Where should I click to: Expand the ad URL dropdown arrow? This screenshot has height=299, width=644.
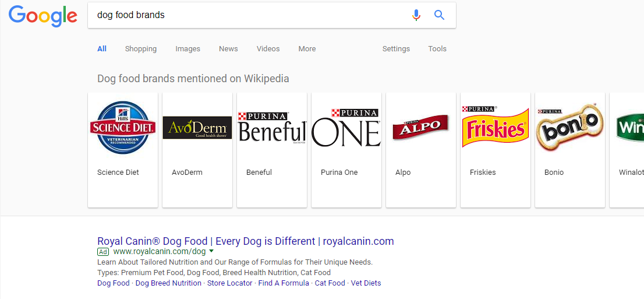click(211, 251)
